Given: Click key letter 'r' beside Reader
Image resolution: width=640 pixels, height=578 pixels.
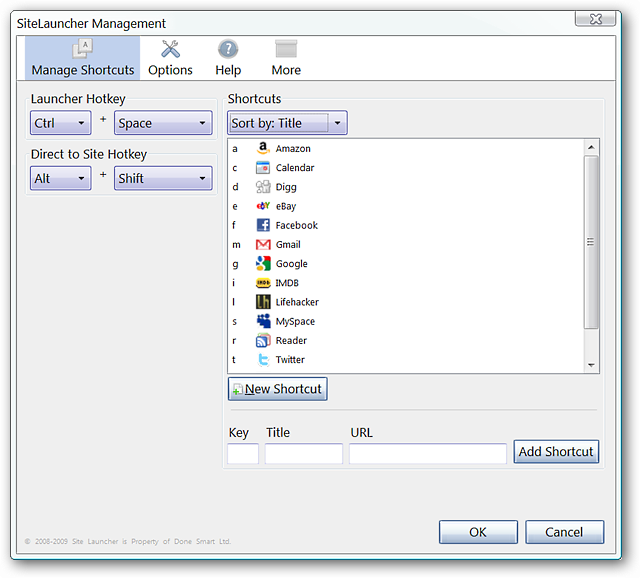Looking at the screenshot, I should (x=234, y=341).
